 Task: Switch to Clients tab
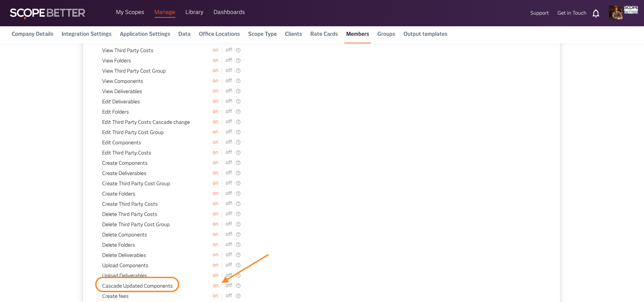[x=294, y=34]
